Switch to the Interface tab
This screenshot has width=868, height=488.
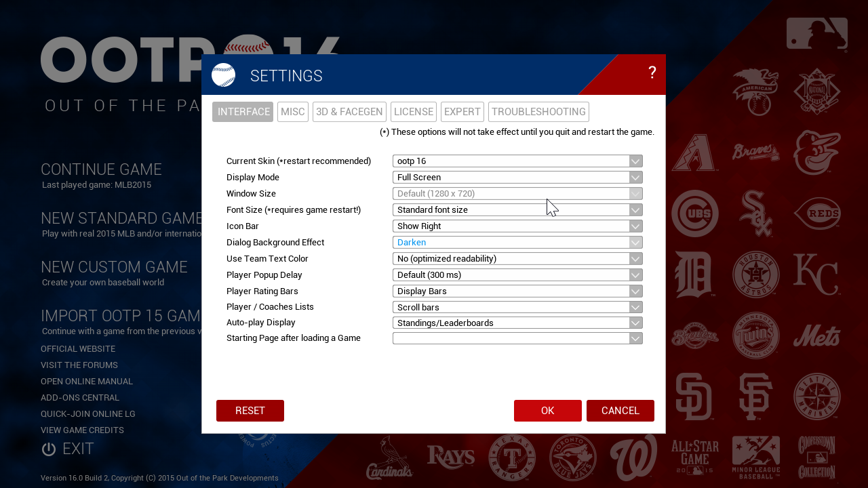[x=243, y=112]
